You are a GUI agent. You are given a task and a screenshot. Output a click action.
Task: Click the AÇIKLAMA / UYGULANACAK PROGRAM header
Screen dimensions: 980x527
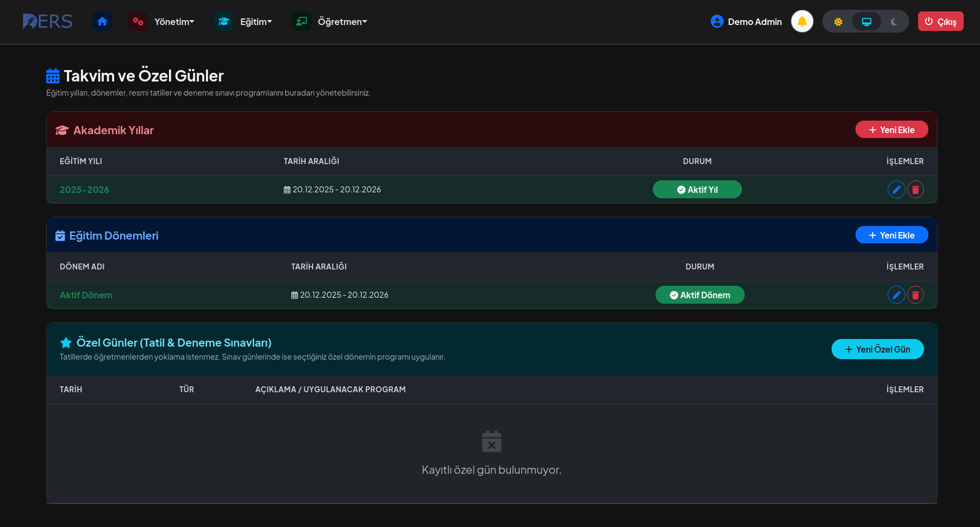(330, 390)
